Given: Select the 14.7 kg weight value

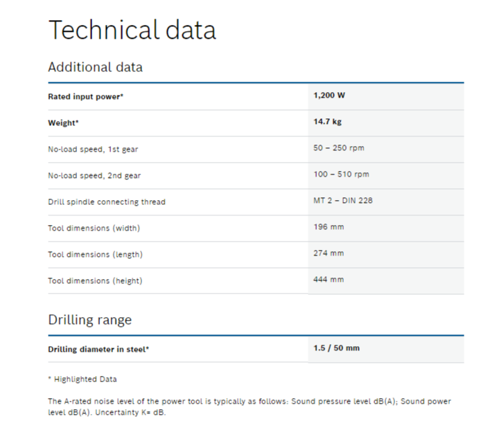Looking at the screenshot, I should [328, 122].
